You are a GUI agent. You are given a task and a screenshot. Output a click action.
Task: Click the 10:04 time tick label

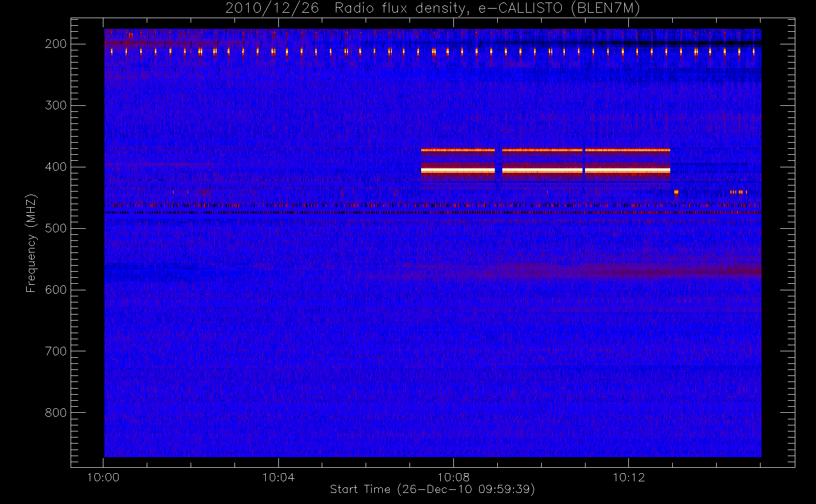coord(278,477)
